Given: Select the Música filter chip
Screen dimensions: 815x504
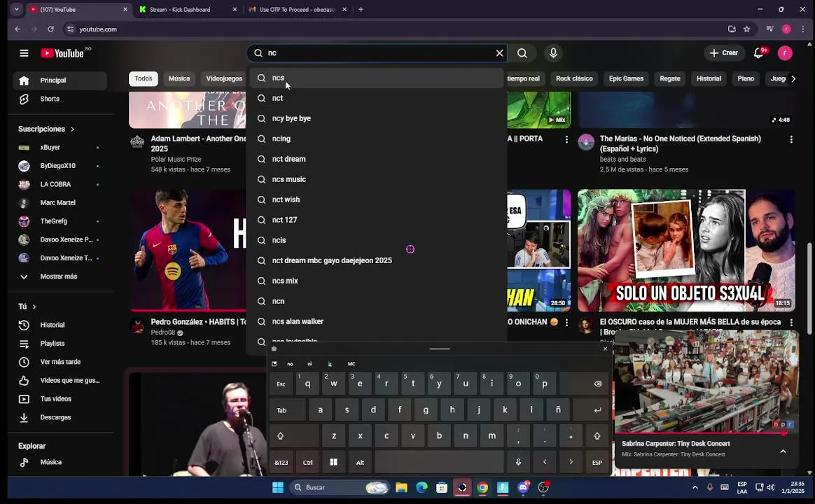Looking at the screenshot, I should point(179,78).
